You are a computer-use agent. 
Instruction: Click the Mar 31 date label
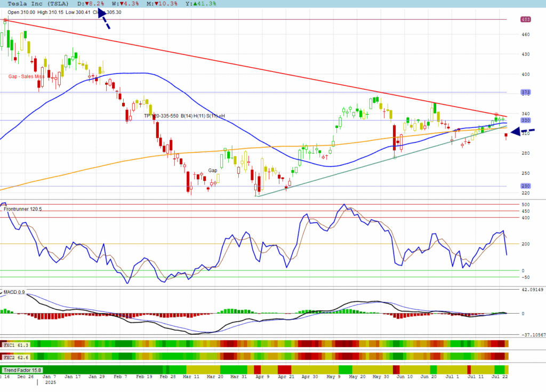(x=238, y=377)
